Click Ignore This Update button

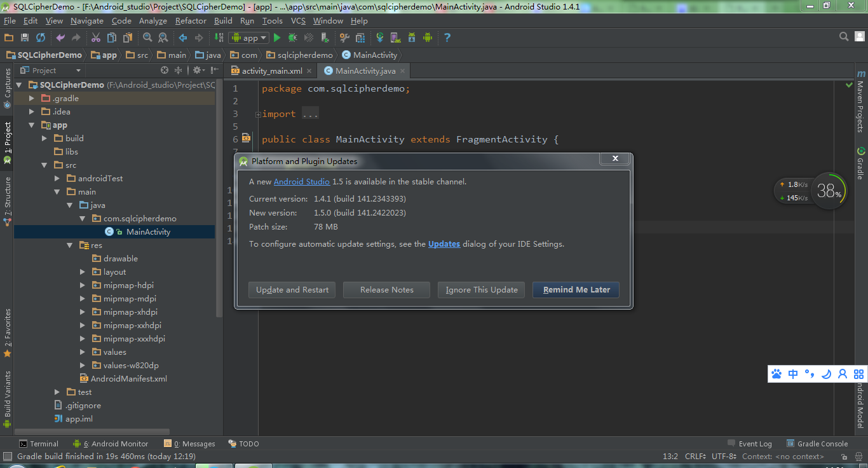482,290
